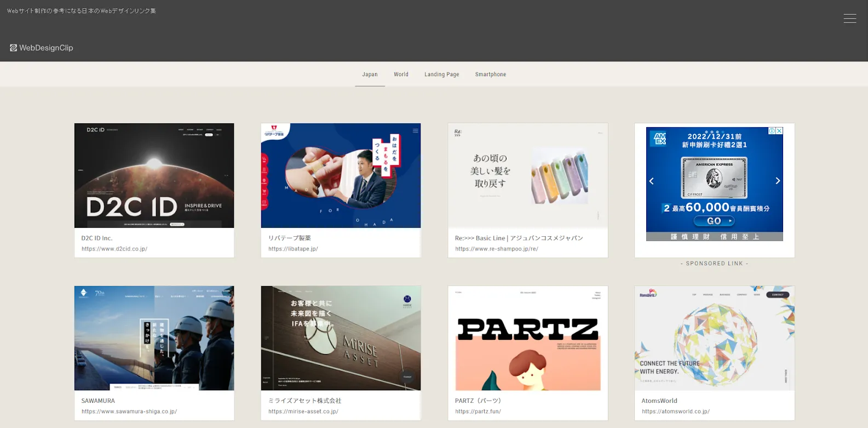Screen dimensions: 868x428
Task: Click the ミライズアセット株式会社 title
Action: [305, 401]
